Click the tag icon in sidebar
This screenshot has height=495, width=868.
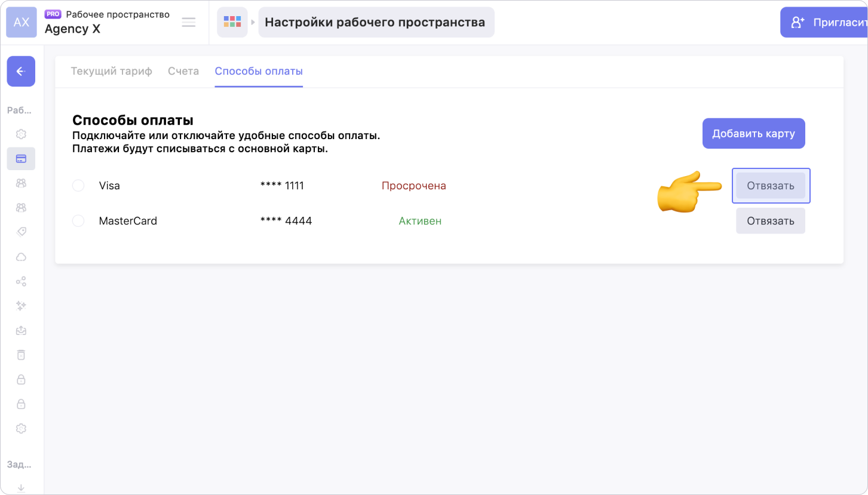click(21, 232)
